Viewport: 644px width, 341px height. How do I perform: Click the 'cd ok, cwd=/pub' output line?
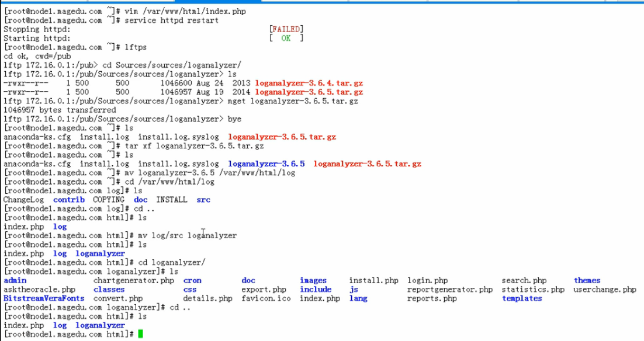37,56
